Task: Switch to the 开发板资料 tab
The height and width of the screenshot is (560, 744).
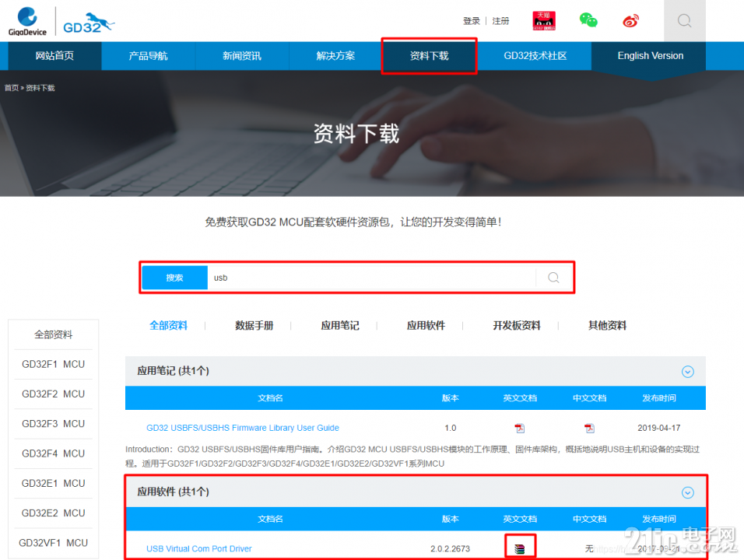Action: [517, 325]
